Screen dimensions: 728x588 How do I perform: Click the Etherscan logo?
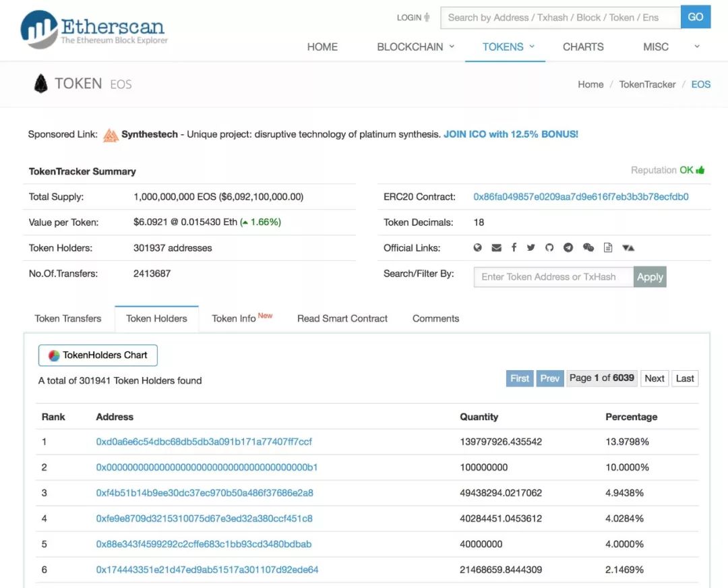pyautogui.click(x=94, y=29)
